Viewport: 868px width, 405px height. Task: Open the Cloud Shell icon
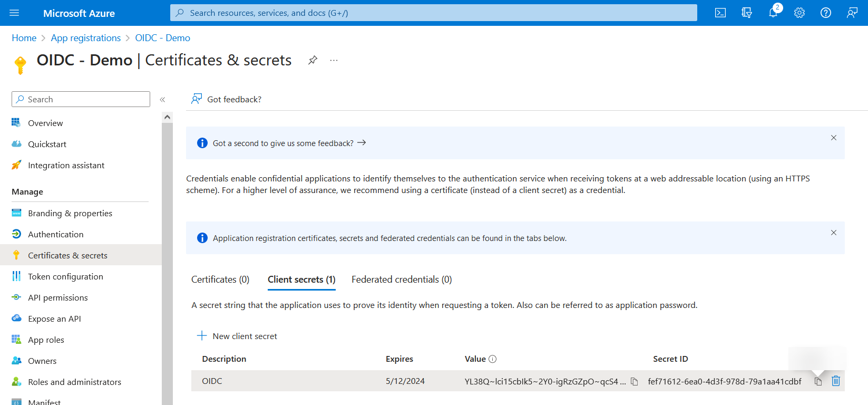tap(720, 13)
